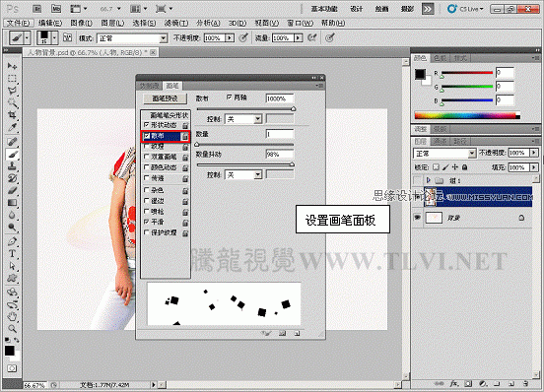The image size is (544, 392).
Task: Toggle tablet pressure controls size icon
Action: pyautogui.click(x=329, y=37)
